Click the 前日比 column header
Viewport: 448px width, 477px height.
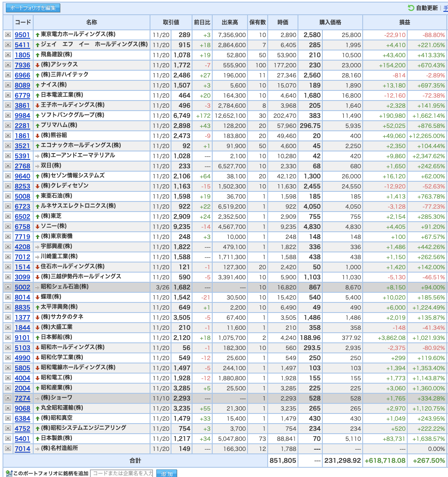(x=202, y=22)
